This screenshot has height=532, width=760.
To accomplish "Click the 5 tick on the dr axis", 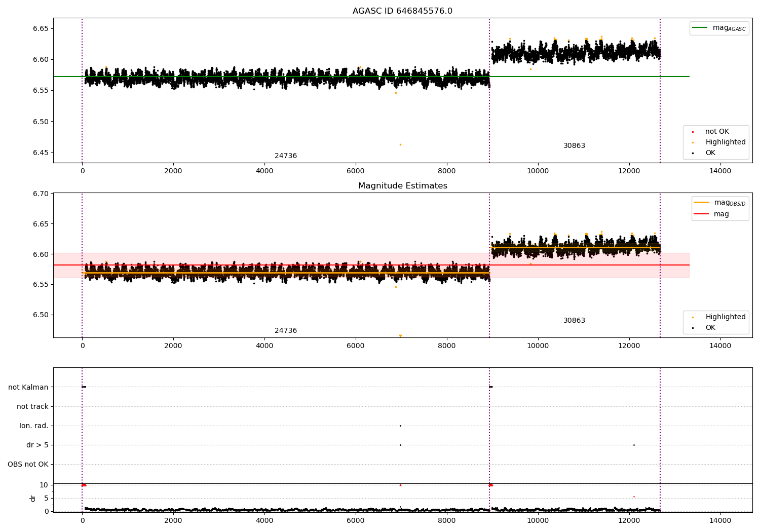I will pos(46,498).
